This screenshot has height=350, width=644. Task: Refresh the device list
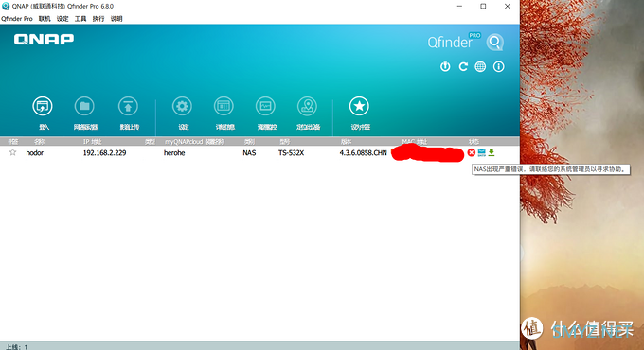(x=463, y=66)
